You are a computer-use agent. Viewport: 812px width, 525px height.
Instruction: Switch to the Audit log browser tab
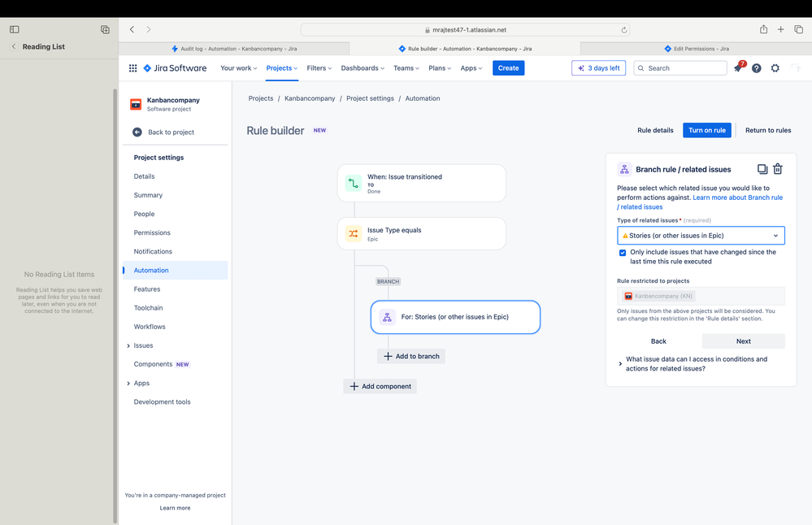[x=234, y=49]
